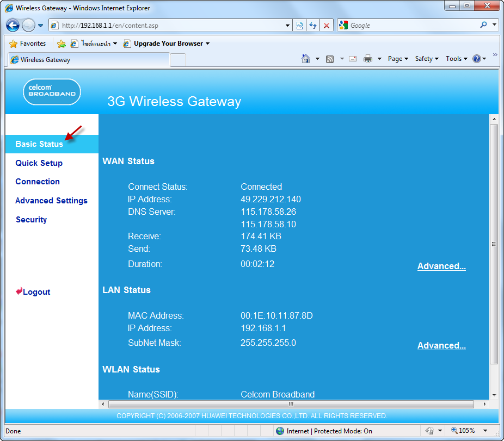Click the LAN Status Advanced link
Viewport: 504px width, 441px height.
pos(441,346)
